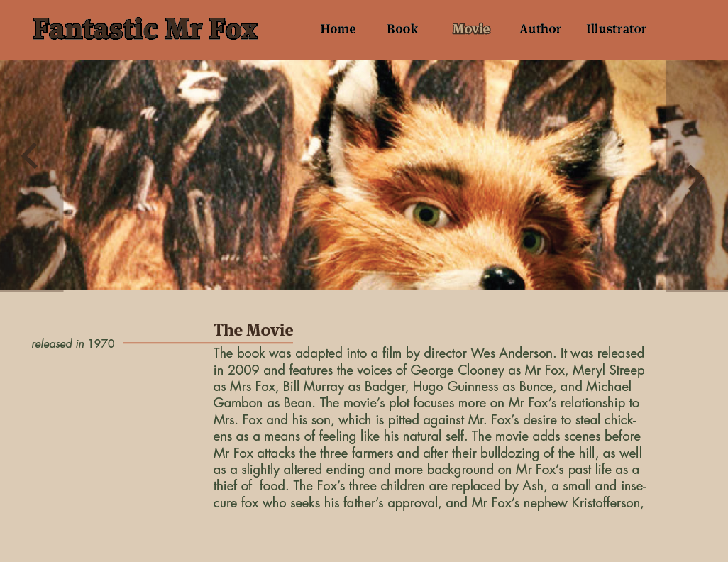This screenshot has height=562, width=728.
Task: Click the line starting "ens as a means"
Action: (x=426, y=436)
